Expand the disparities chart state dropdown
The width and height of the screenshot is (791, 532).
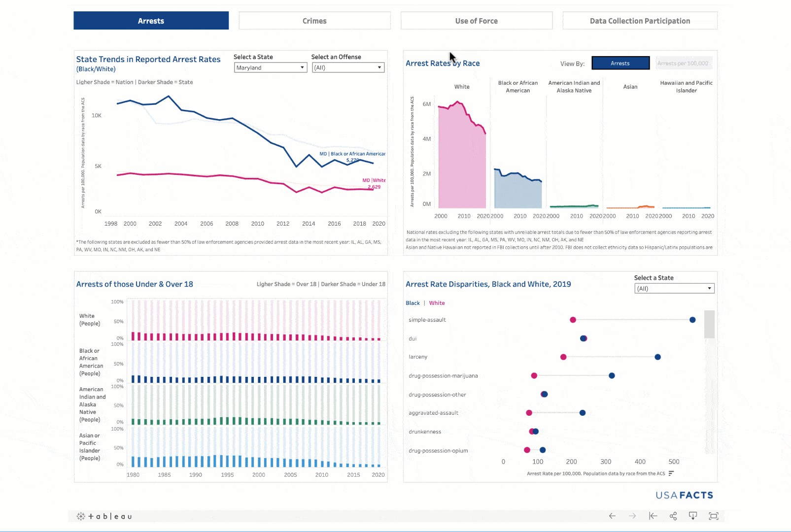pos(674,289)
